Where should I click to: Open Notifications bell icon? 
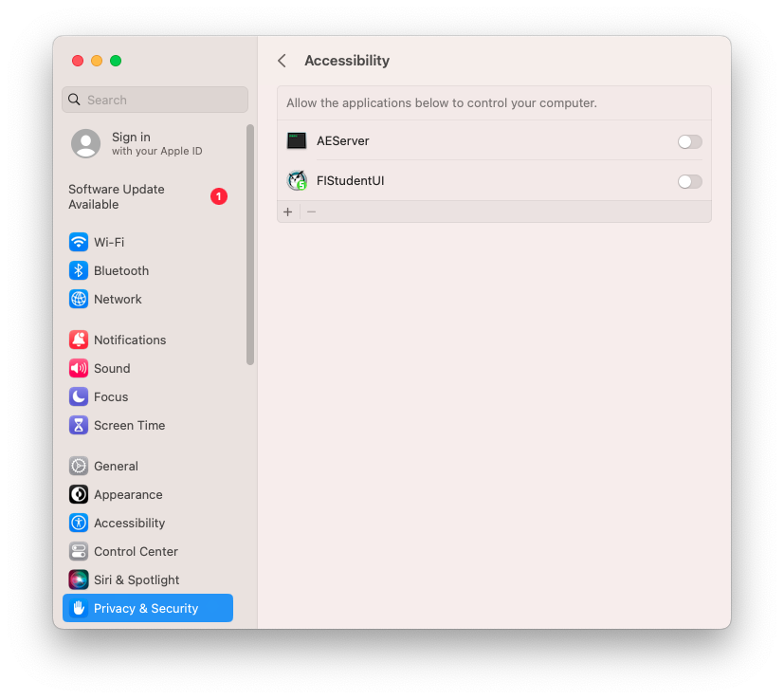click(79, 340)
